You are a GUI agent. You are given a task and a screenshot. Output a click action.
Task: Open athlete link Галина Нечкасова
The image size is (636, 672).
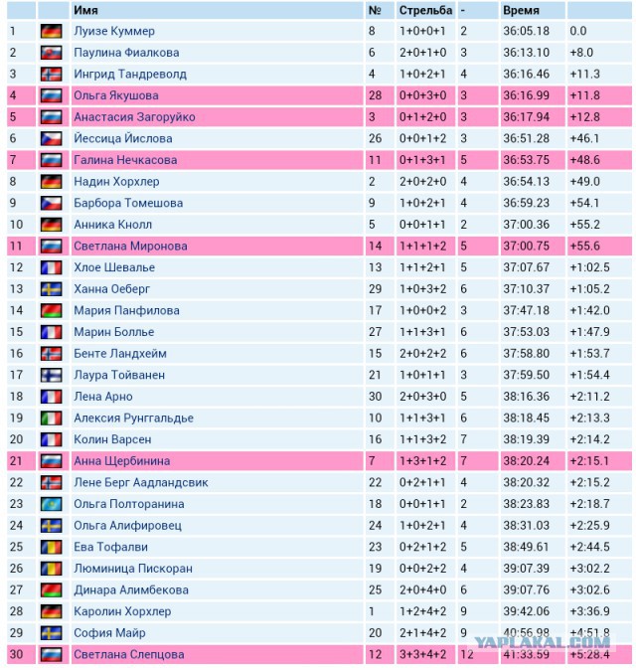(125, 160)
